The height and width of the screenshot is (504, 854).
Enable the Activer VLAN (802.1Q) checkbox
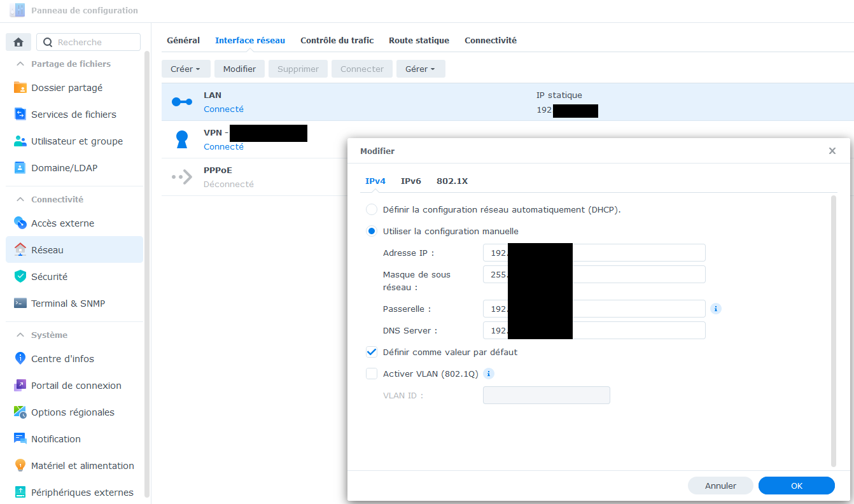point(372,374)
